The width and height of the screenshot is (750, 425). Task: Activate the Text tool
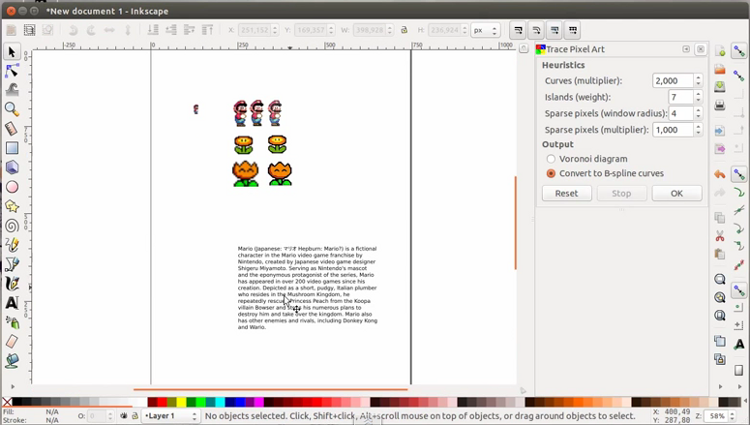click(12, 302)
